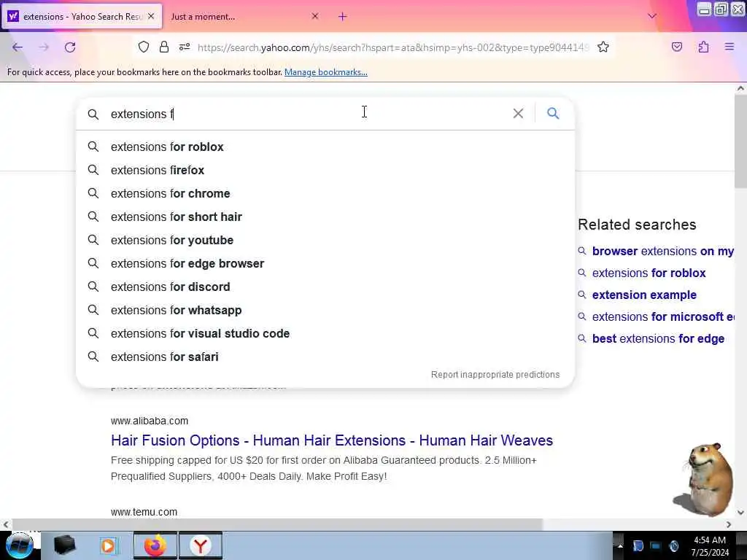Click the scroll down arrow of vertical scrollbar
The width and height of the screenshot is (747, 560).
pos(740,513)
